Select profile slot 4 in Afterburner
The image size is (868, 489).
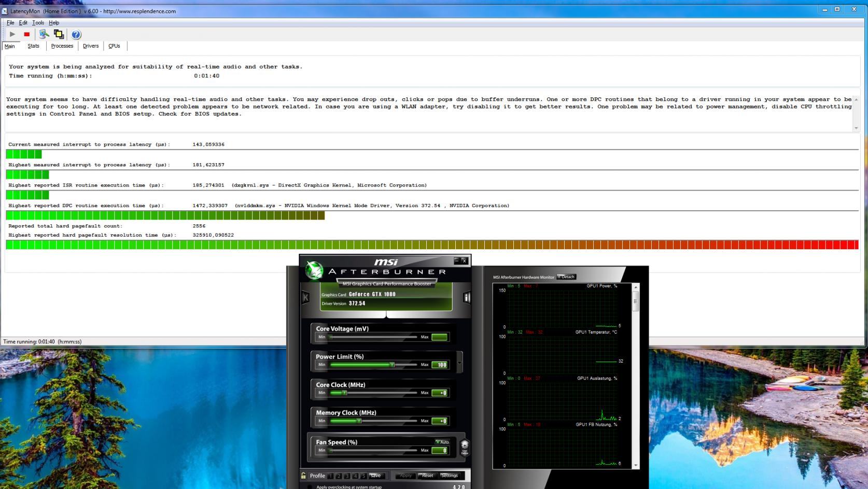click(x=355, y=476)
